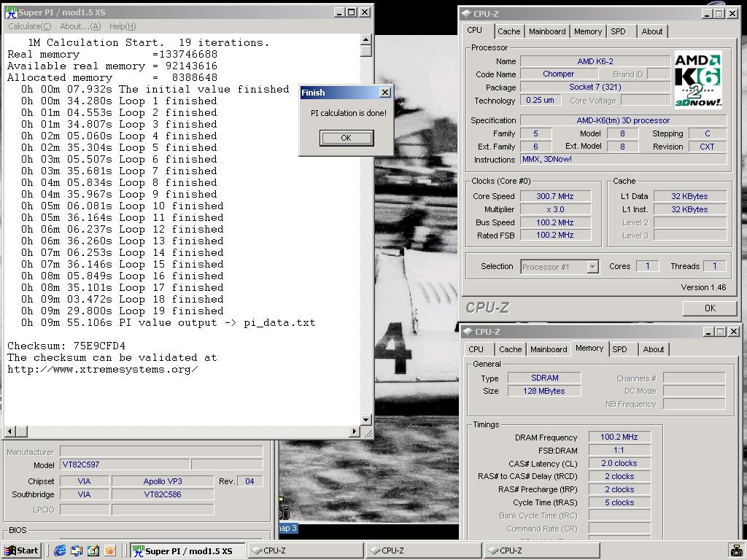This screenshot has width=747, height=560.
Task: Open the Windows Start menu
Action: pyautogui.click(x=21, y=551)
